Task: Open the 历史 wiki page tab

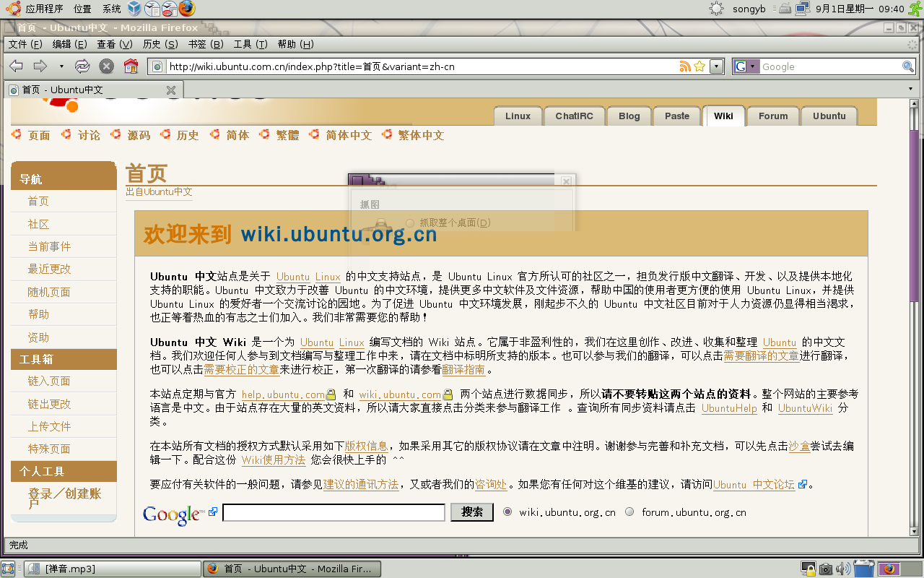Action: (188, 135)
